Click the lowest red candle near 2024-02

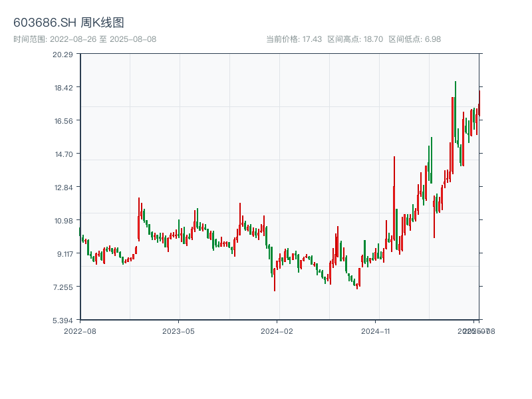coord(275,280)
